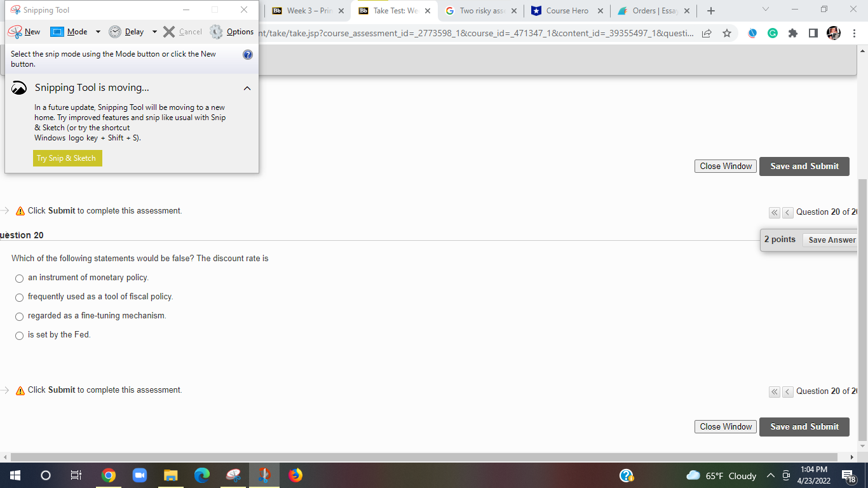Expand the Delay dropdown arrow
868x488 pixels.
(154, 31)
